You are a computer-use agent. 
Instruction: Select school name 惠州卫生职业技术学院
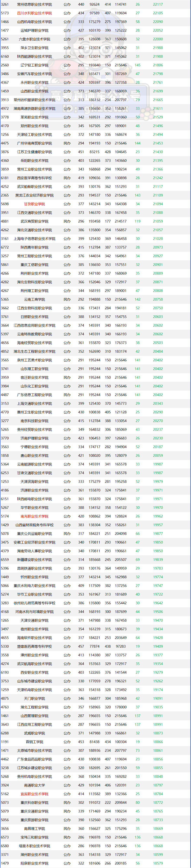[35, 412]
